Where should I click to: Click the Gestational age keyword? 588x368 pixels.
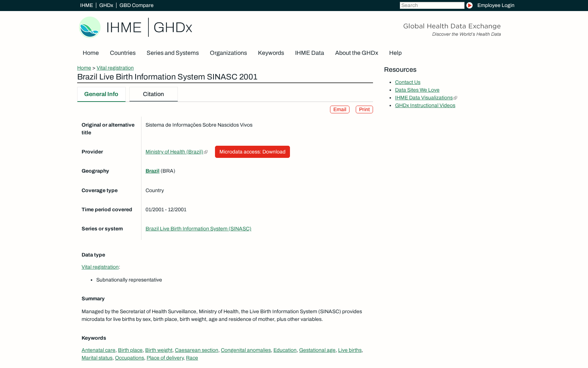tap(317, 350)
